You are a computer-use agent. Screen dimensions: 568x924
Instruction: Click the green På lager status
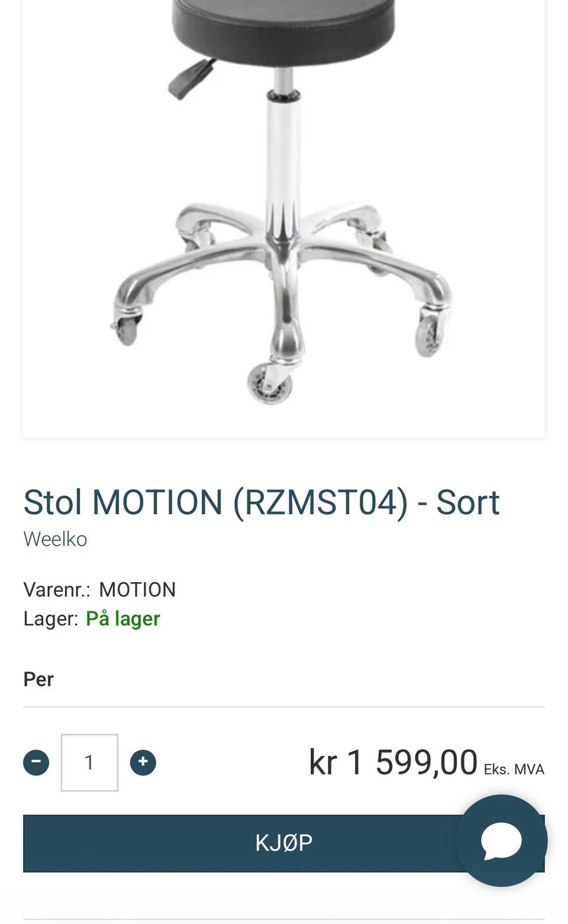coord(123,619)
